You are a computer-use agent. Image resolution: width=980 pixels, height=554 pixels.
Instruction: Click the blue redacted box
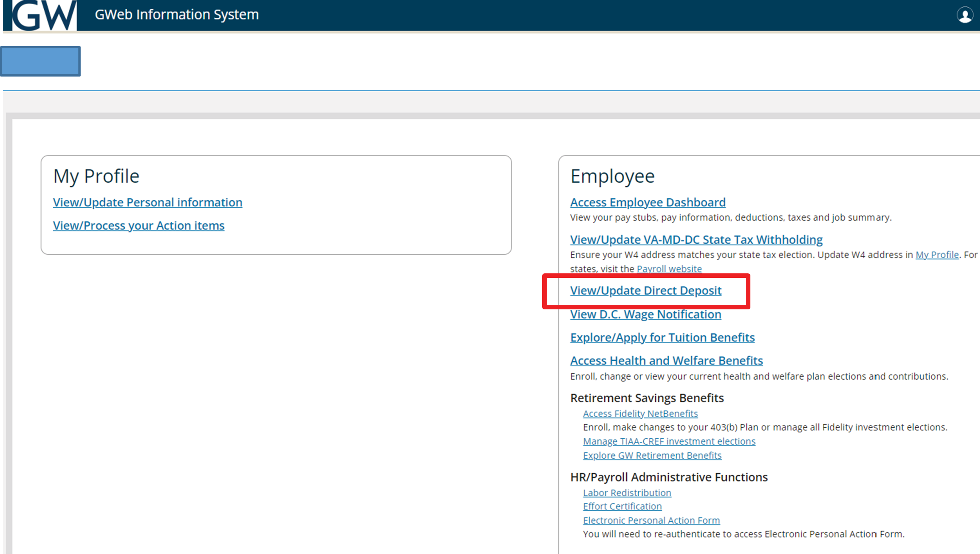click(41, 61)
